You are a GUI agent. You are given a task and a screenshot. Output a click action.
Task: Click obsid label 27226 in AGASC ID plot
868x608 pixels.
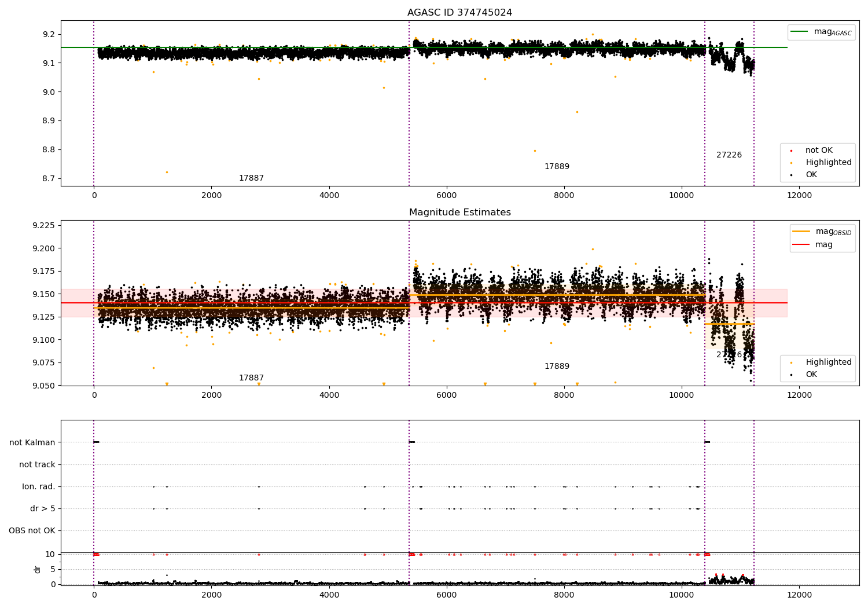pyautogui.click(x=729, y=155)
